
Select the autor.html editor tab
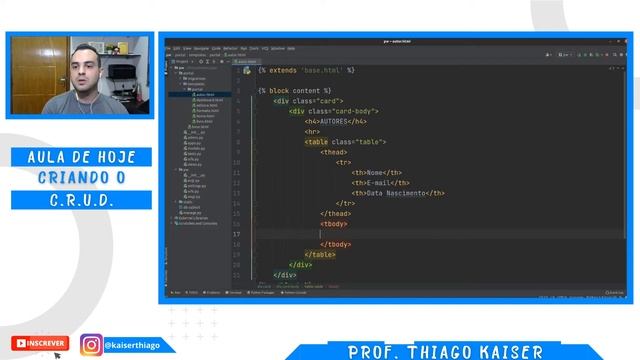point(247,62)
